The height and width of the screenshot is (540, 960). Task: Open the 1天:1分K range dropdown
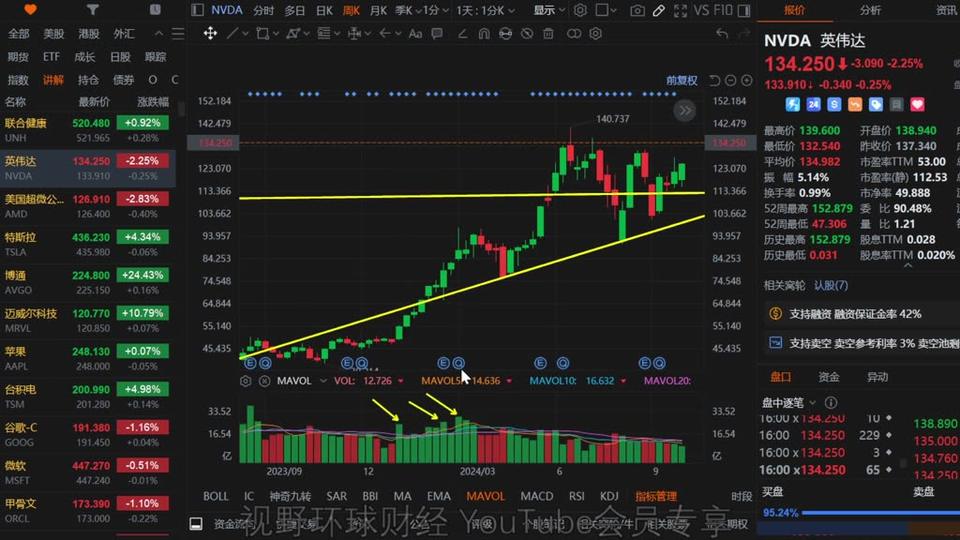486,10
